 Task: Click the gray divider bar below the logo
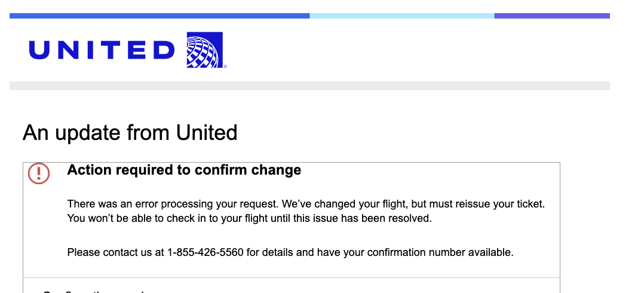[x=309, y=86]
